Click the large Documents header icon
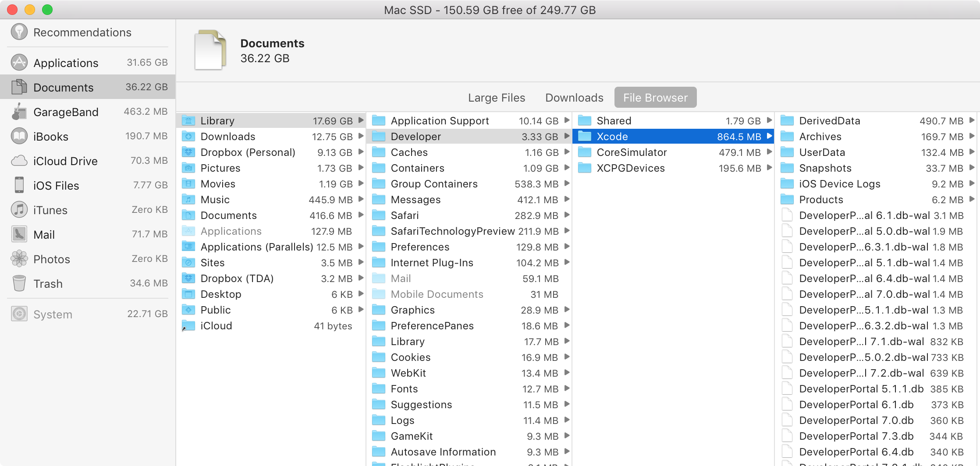Image resolution: width=980 pixels, height=466 pixels. point(210,50)
